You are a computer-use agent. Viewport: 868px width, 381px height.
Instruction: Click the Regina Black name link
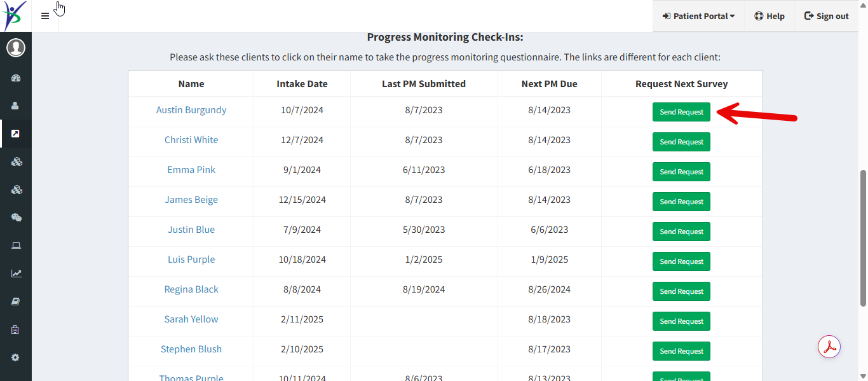click(191, 289)
